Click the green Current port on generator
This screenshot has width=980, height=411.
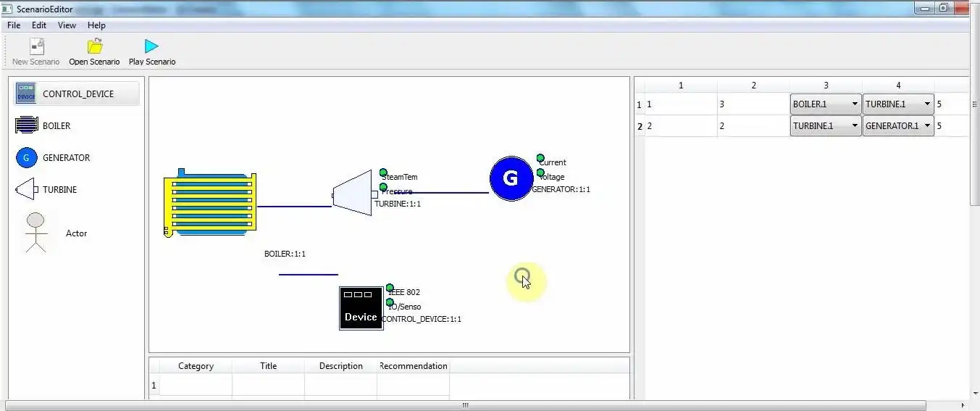pyautogui.click(x=540, y=158)
